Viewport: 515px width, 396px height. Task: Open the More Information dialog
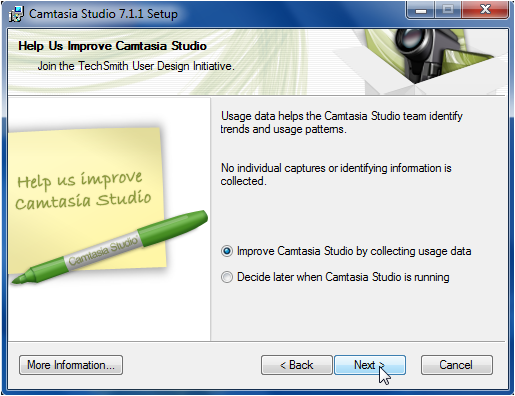pos(71,365)
